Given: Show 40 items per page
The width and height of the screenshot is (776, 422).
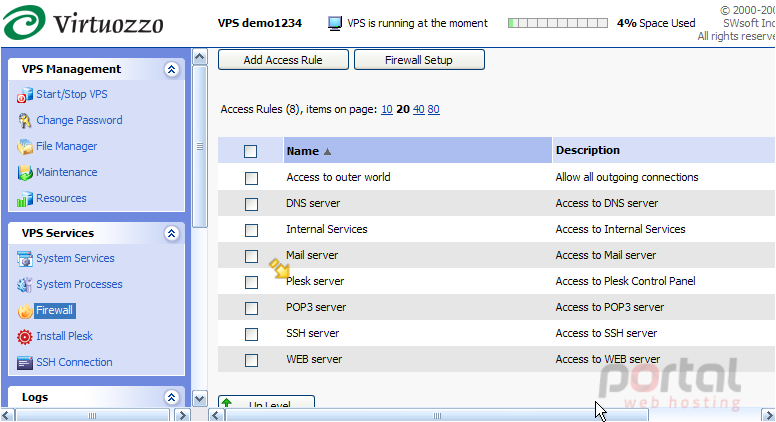Looking at the screenshot, I should click(x=419, y=109).
